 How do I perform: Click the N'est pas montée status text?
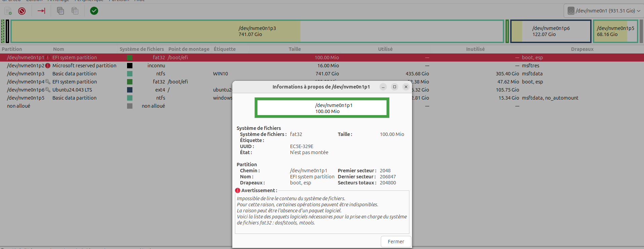[x=309, y=152]
